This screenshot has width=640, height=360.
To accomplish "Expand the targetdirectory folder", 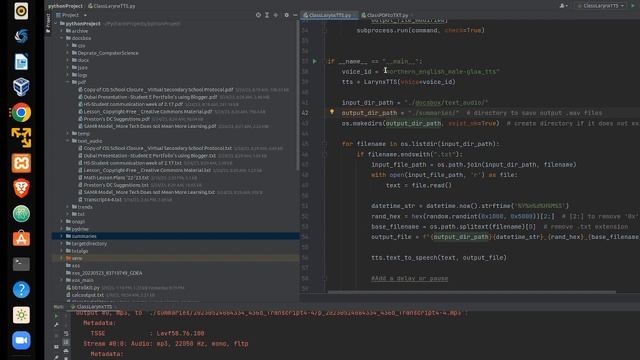I will (62, 244).
